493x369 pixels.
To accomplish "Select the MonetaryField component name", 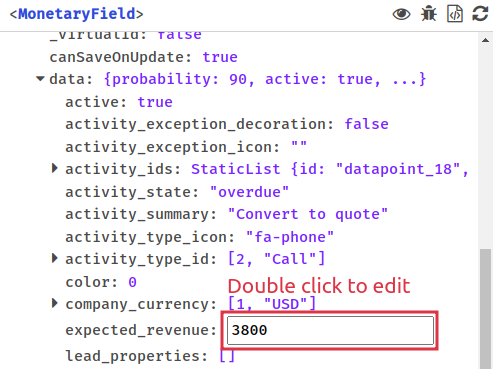I will (x=77, y=14).
